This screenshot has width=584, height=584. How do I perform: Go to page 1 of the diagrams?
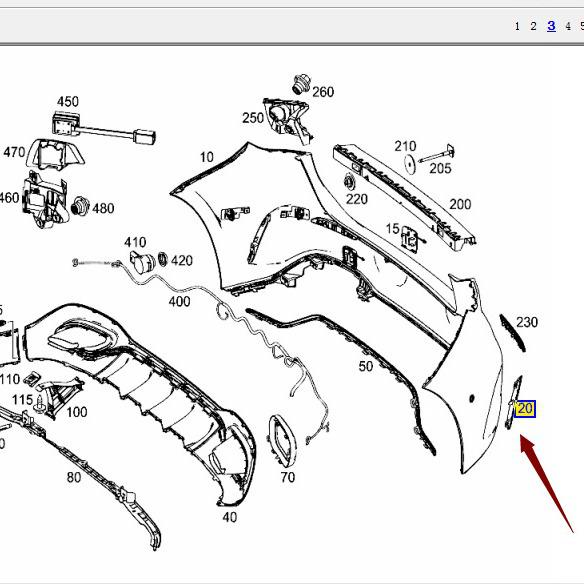coord(517,26)
